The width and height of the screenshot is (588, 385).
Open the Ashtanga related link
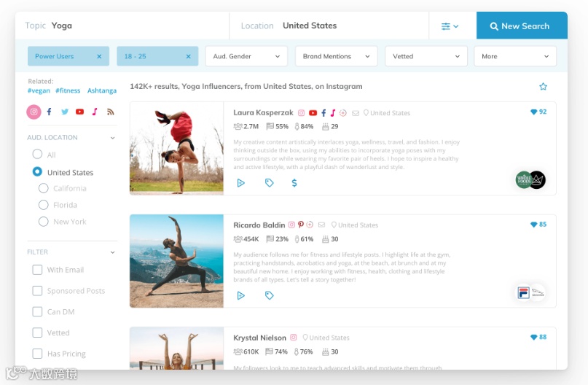pyautogui.click(x=102, y=90)
